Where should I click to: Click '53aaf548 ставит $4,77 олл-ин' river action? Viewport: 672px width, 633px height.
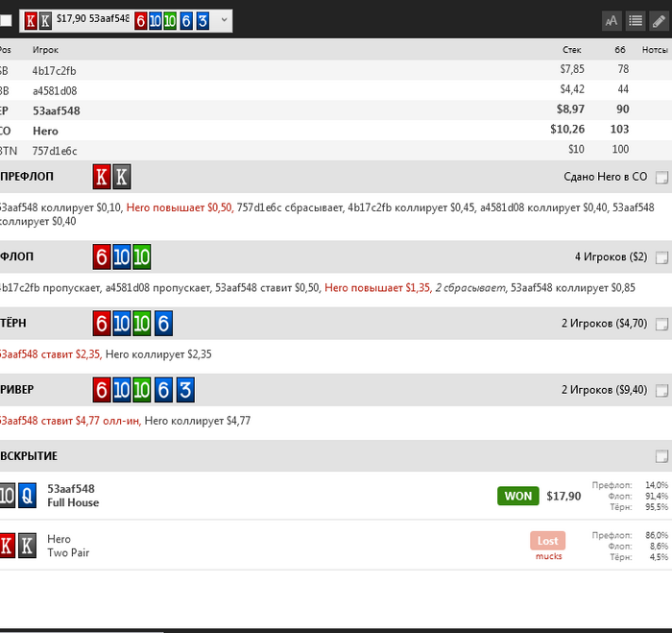70,421
